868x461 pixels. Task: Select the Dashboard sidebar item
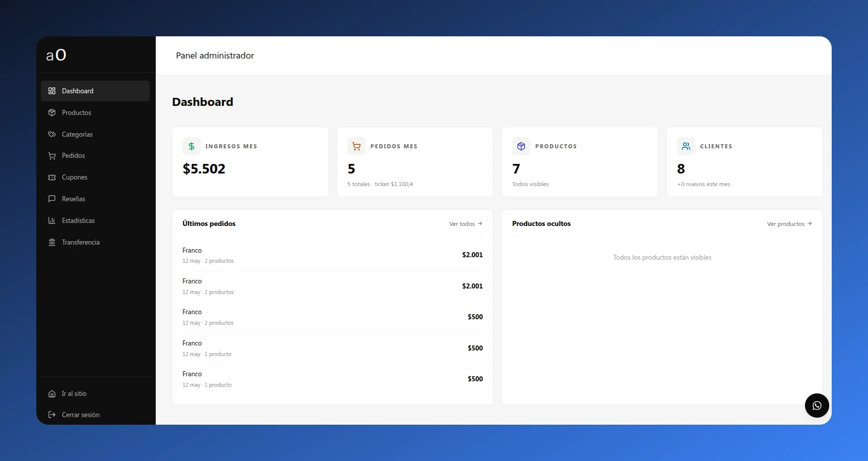[x=95, y=91]
